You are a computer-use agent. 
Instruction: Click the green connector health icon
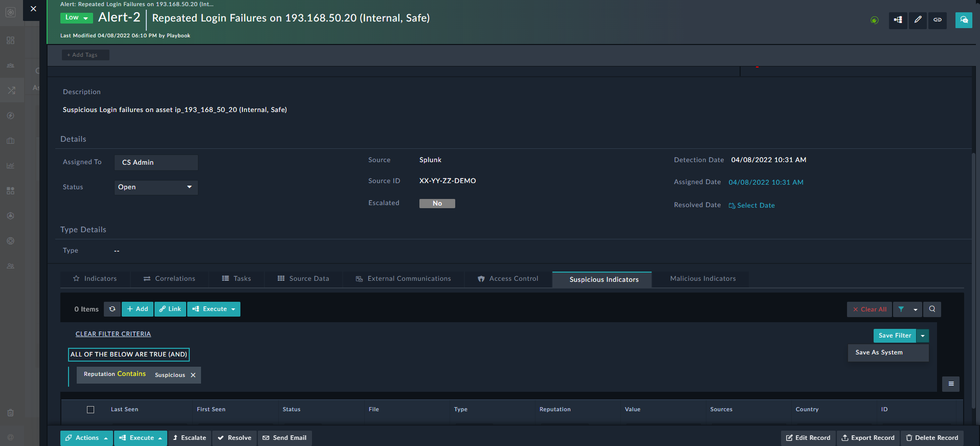[x=875, y=20]
